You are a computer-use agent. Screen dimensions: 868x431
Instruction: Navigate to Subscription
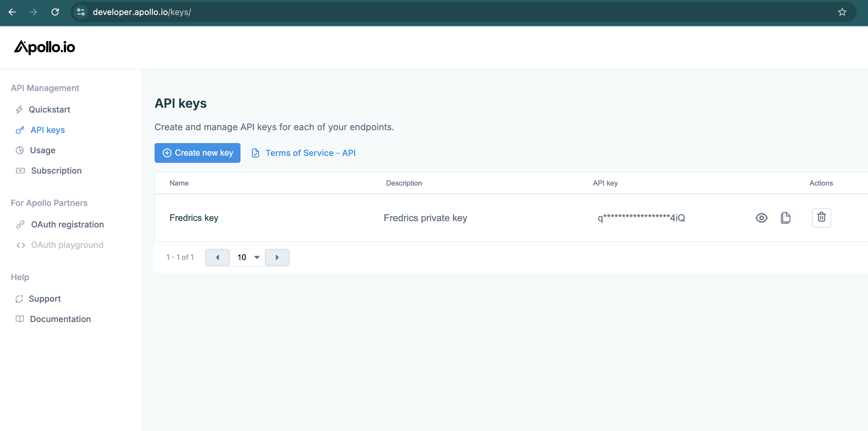pos(56,171)
